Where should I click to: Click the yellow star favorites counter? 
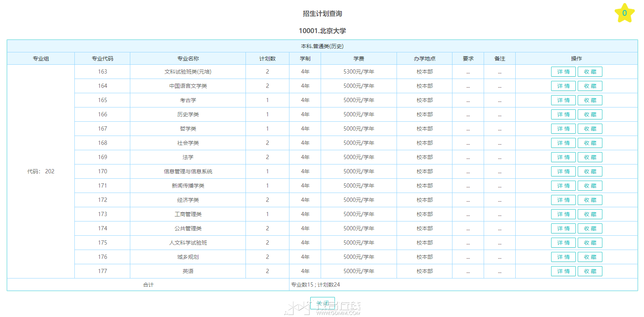pyautogui.click(x=624, y=13)
